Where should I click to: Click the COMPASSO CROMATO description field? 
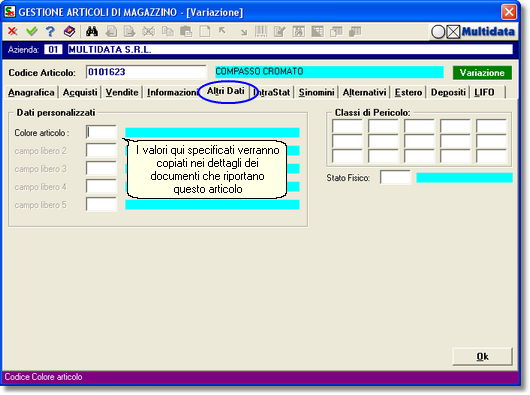point(329,72)
